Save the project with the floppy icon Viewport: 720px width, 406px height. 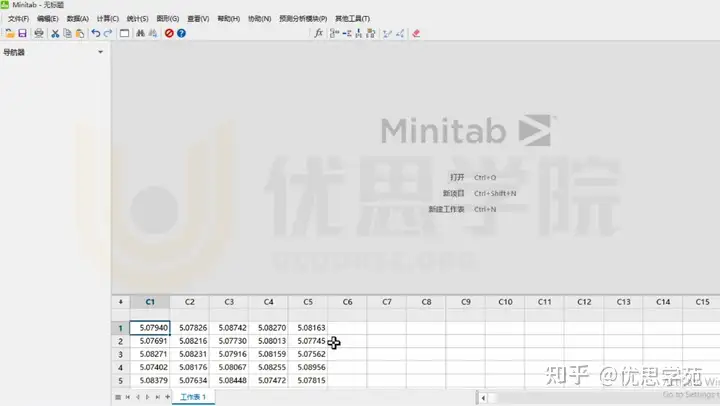coord(22,34)
